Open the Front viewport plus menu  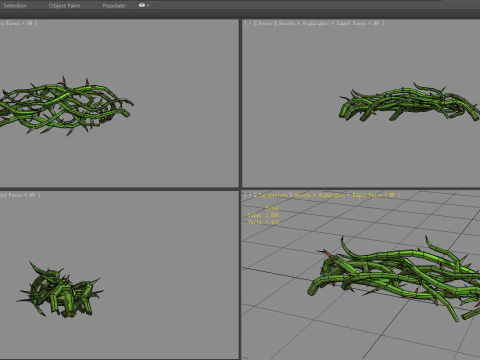click(x=250, y=23)
